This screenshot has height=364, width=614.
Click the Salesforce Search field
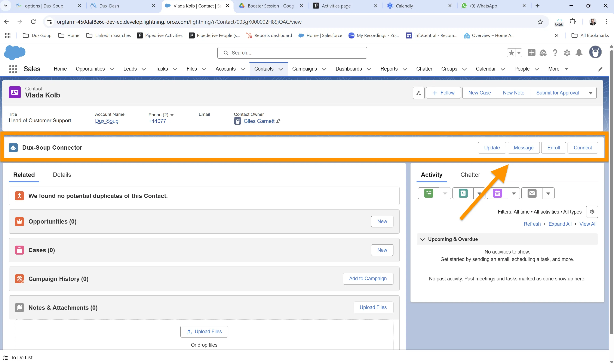pyautogui.click(x=292, y=53)
